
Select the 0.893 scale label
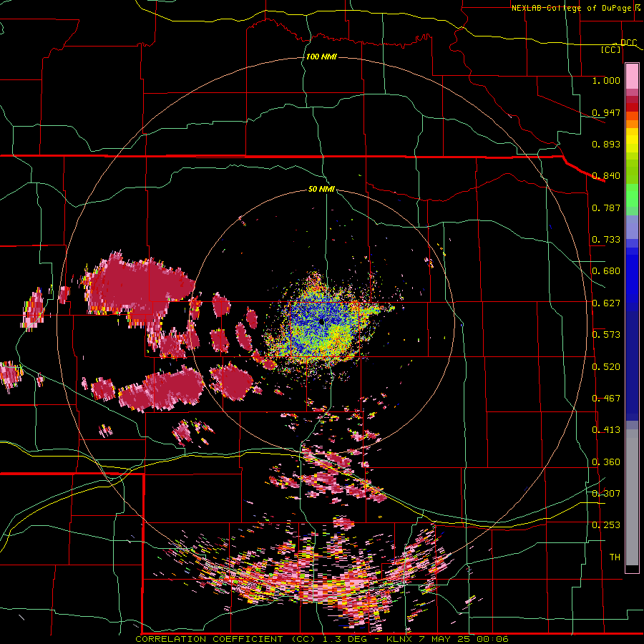click(x=606, y=144)
